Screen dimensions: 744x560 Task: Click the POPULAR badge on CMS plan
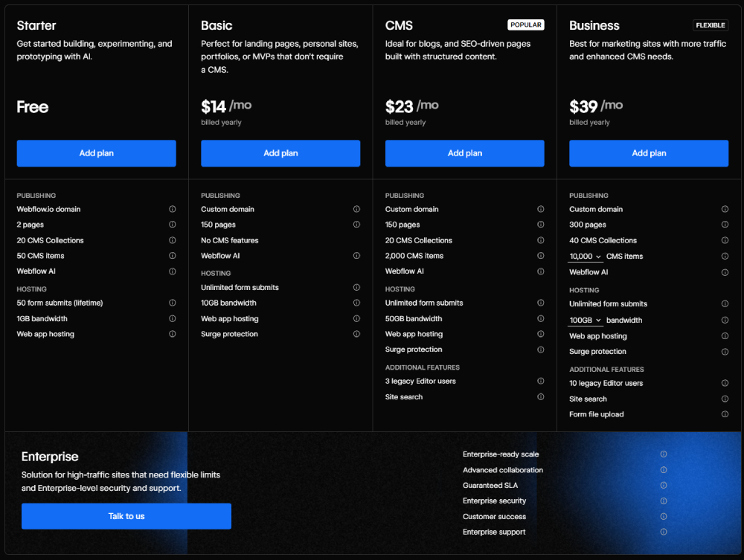(526, 25)
